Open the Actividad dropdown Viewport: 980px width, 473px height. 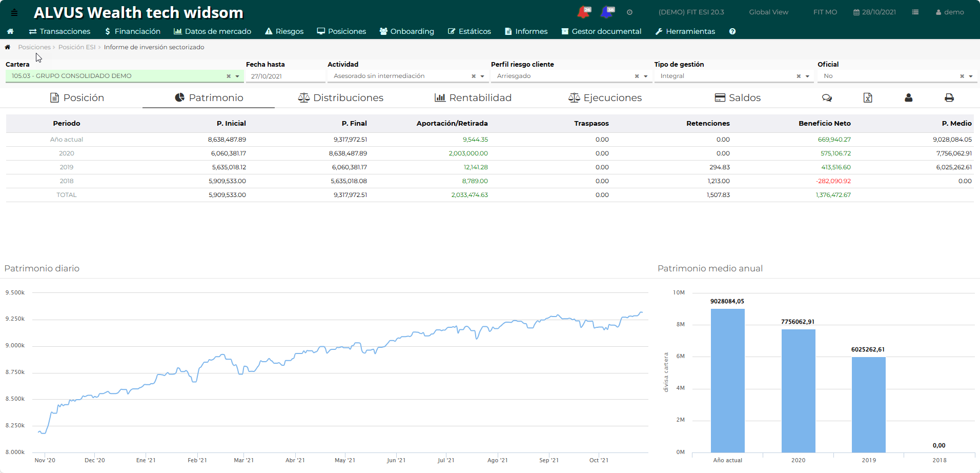coord(482,76)
